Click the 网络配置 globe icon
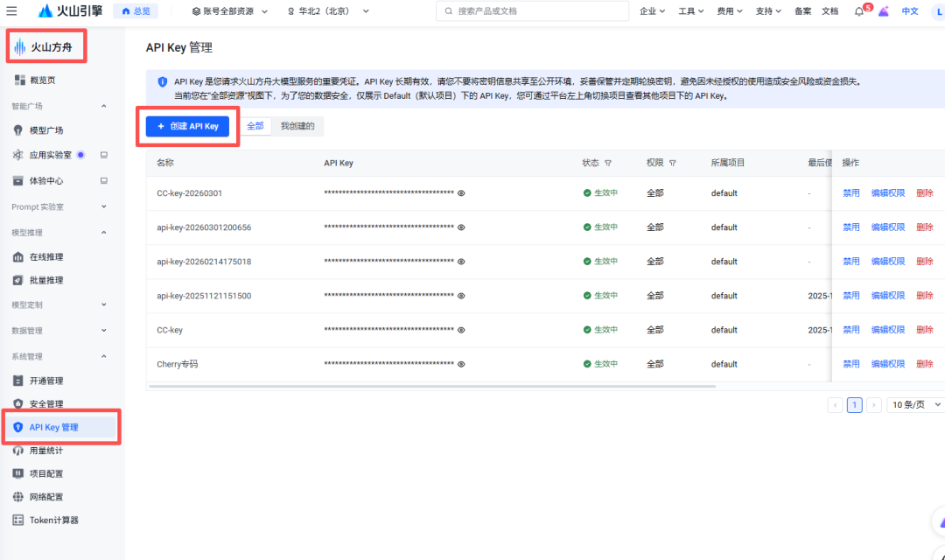Viewport: 945px width, 560px height. click(x=18, y=497)
